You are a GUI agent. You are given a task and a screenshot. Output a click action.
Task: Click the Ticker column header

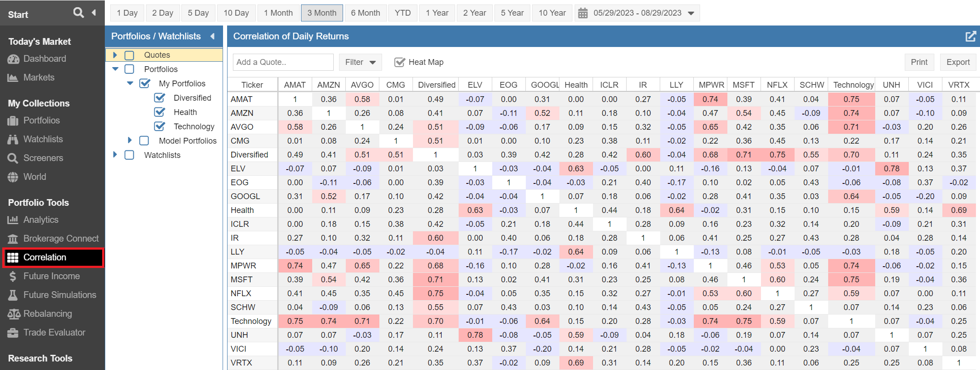(252, 85)
